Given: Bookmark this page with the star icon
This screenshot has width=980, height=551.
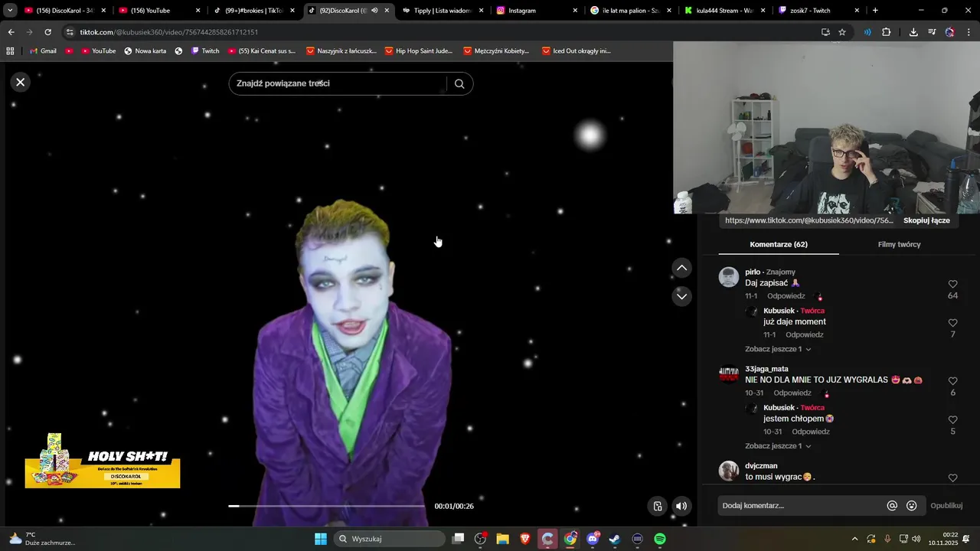Looking at the screenshot, I should tap(842, 32).
